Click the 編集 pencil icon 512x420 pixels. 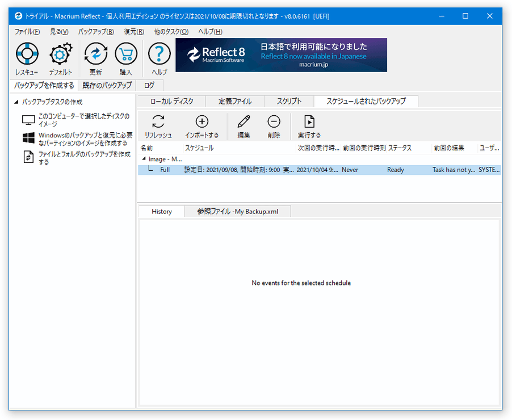(x=244, y=121)
